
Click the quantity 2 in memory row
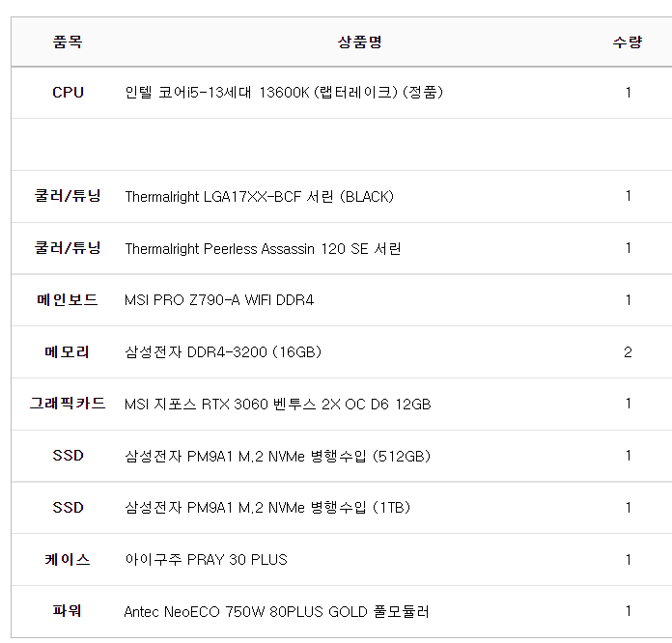(x=628, y=352)
